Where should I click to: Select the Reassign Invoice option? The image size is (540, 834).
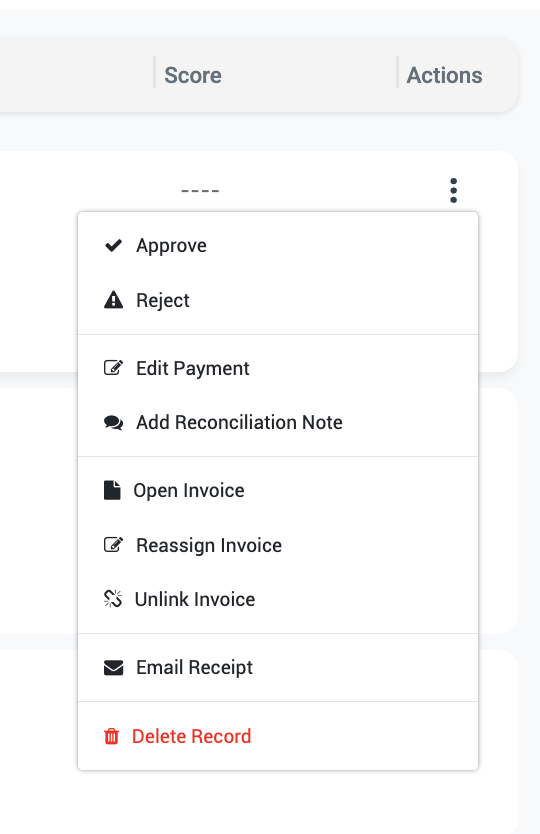click(209, 546)
